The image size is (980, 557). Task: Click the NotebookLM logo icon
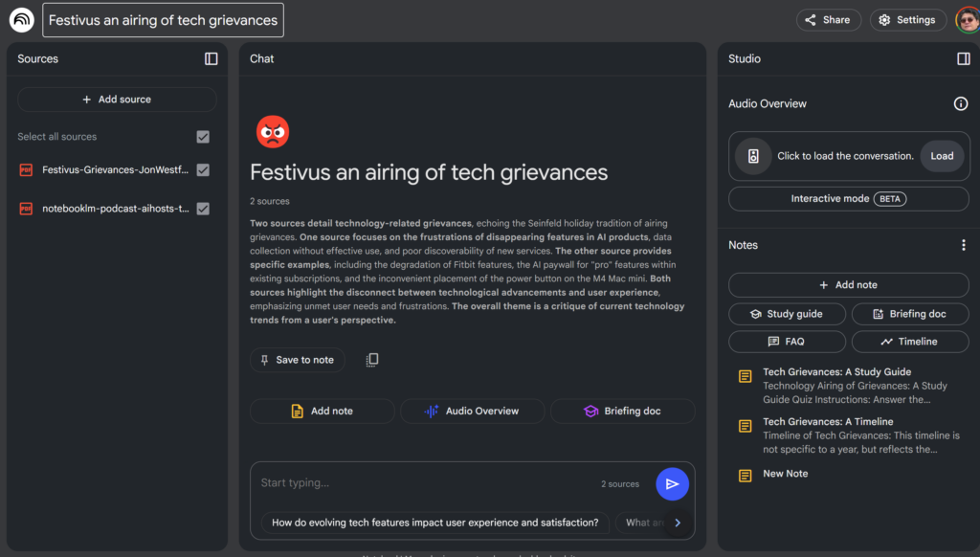(x=21, y=20)
